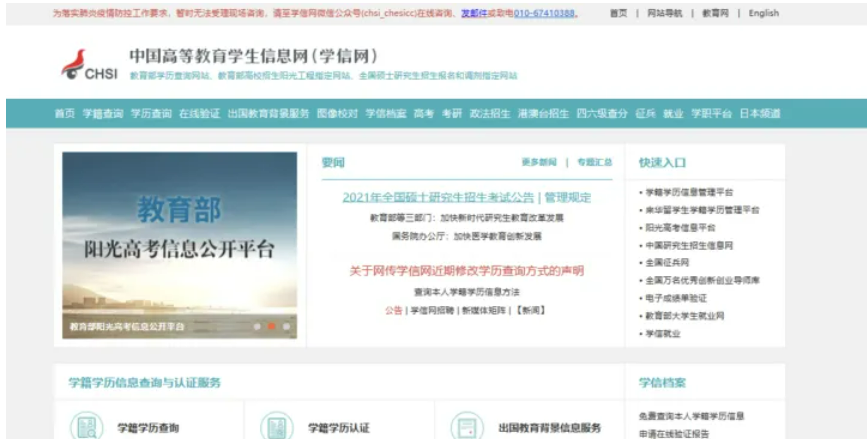Open 四六级查分 in the navigation bar
This screenshot has width=867, height=439.
[602, 113]
